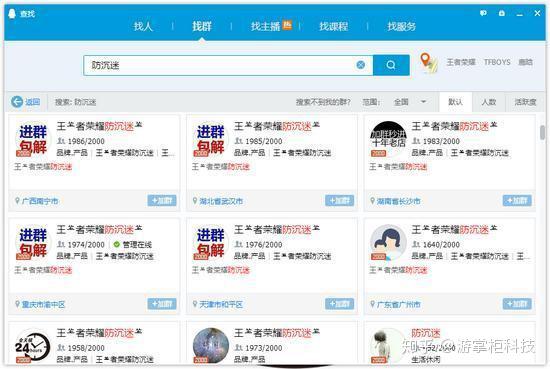Image resolution: width=550 pixels, height=369 pixels.
Task: Switch to the 找主播 tab
Action: [x=266, y=26]
